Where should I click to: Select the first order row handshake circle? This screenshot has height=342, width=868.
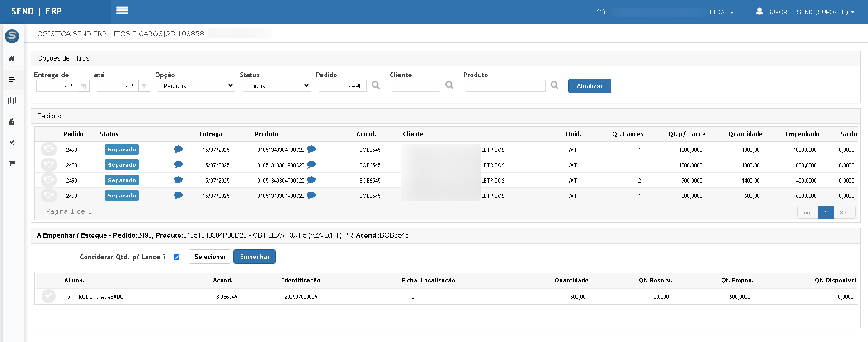49,150
